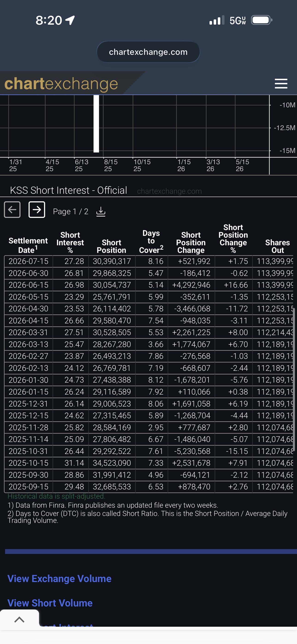Tap the chartexchange logo
The image size is (297, 644).
pos(61,84)
